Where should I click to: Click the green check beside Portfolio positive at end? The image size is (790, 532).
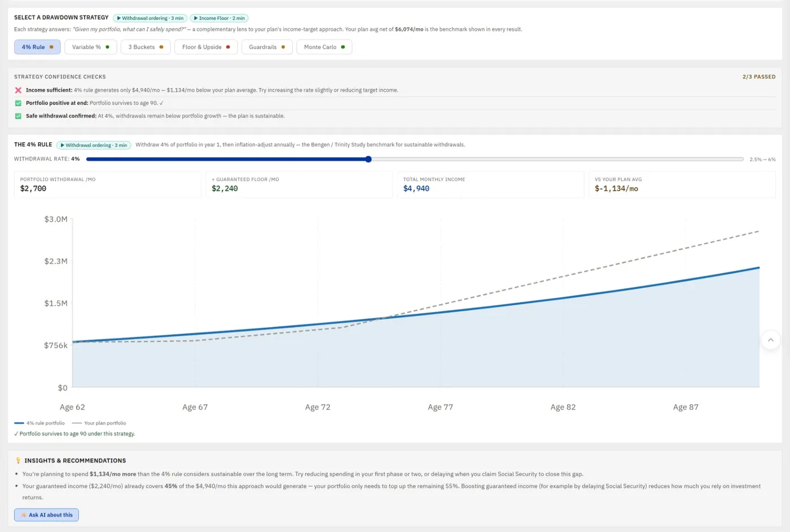tap(18, 103)
